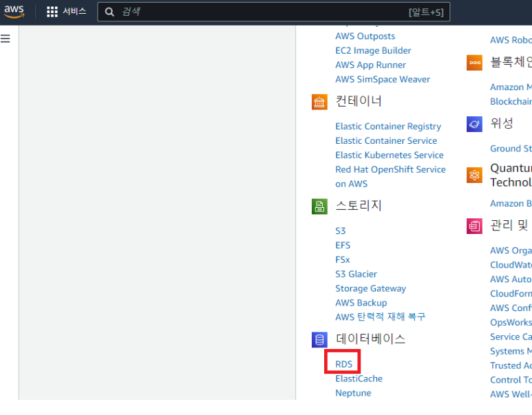The width and height of the screenshot is (532, 415).
Task: Open EC2 Image Builder link
Action: [x=373, y=50]
